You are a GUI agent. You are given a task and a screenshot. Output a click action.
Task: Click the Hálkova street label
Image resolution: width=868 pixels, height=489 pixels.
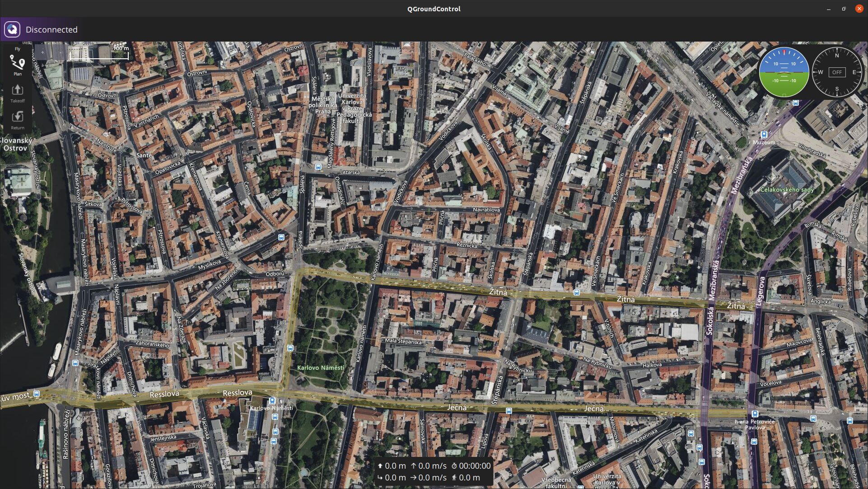pyautogui.click(x=652, y=365)
